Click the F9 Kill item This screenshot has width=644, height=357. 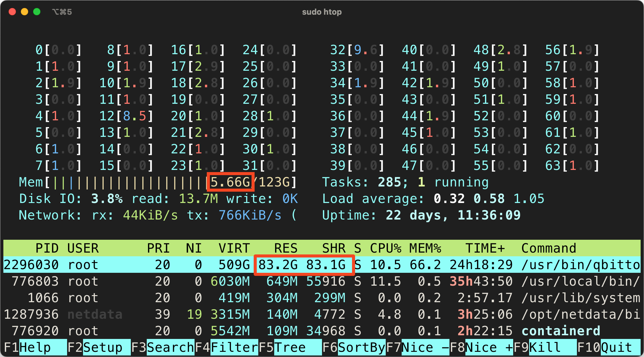pyautogui.click(x=545, y=348)
